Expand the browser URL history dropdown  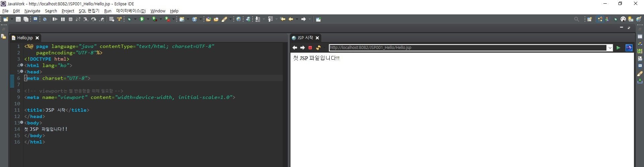(610, 48)
